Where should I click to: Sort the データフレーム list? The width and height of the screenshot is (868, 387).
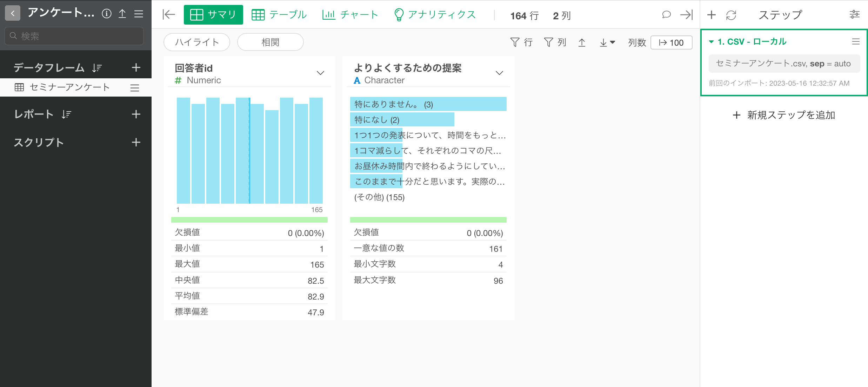tap(97, 67)
